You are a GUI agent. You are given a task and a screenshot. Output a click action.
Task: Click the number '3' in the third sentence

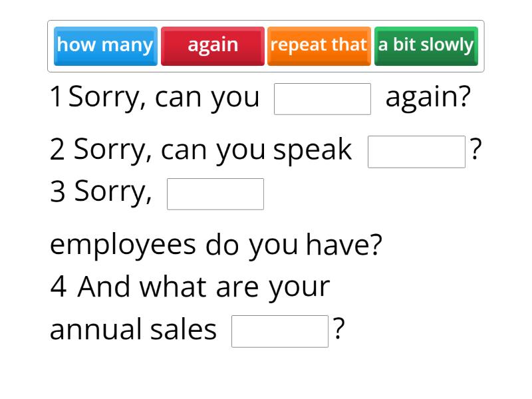pos(56,192)
